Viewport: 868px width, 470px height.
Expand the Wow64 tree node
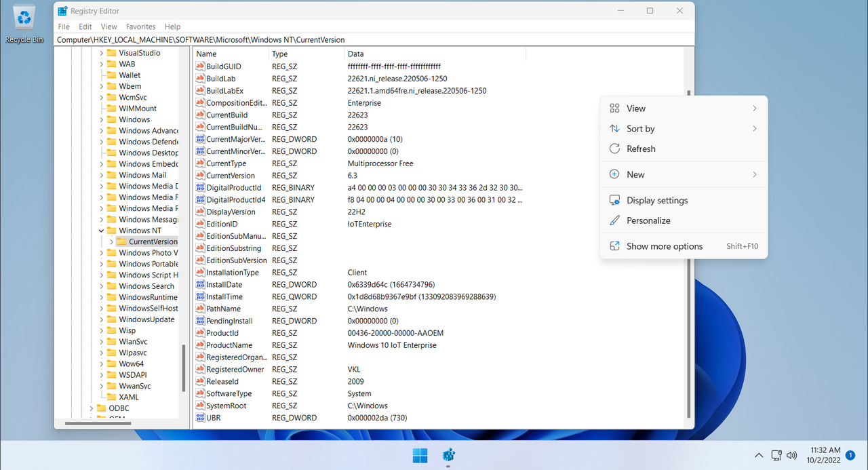[102, 364]
